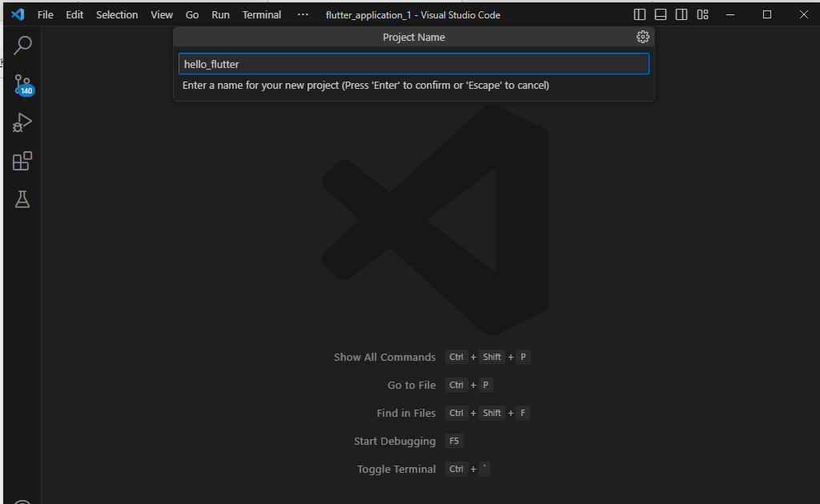Viewport: 820px width, 504px height.
Task: Open the Run menu
Action: [x=220, y=14]
